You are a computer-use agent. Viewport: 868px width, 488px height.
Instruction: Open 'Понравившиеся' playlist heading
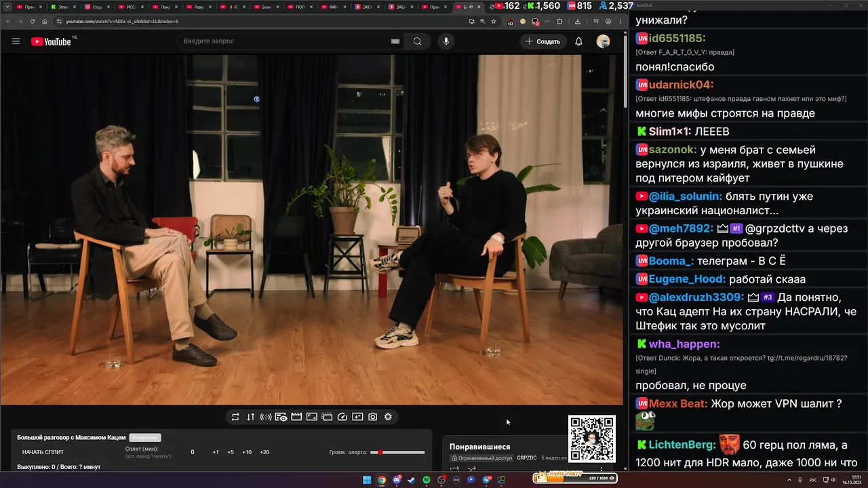tap(479, 447)
